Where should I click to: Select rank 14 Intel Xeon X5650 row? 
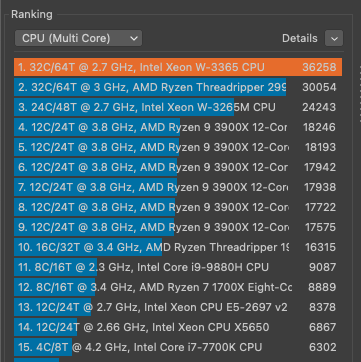click(x=178, y=327)
